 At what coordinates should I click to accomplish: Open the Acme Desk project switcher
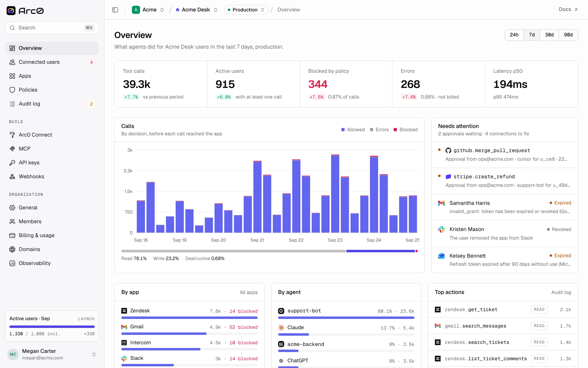coord(197,10)
